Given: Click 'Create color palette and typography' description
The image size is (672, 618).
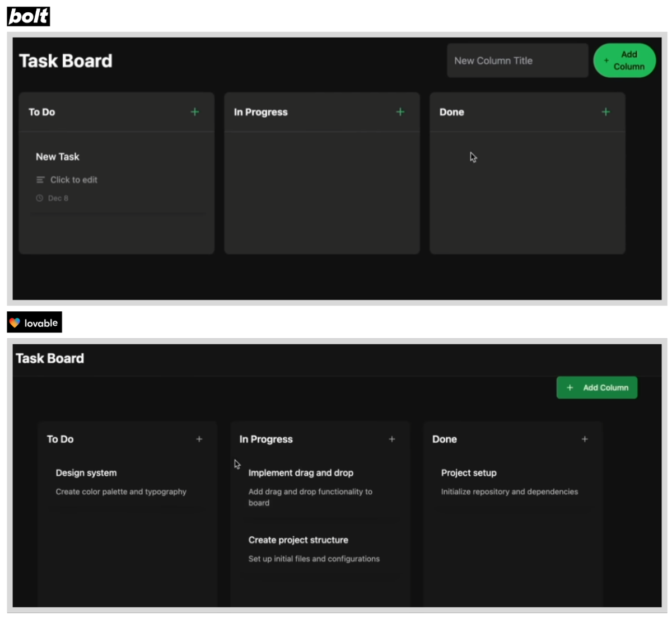Looking at the screenshot, I should [x=121, y=491].
